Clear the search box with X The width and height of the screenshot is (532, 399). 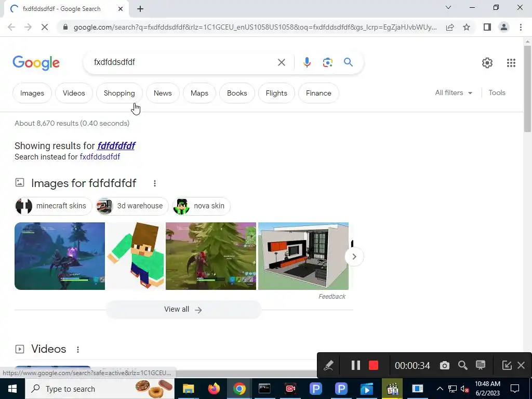(x=281, y=62)
